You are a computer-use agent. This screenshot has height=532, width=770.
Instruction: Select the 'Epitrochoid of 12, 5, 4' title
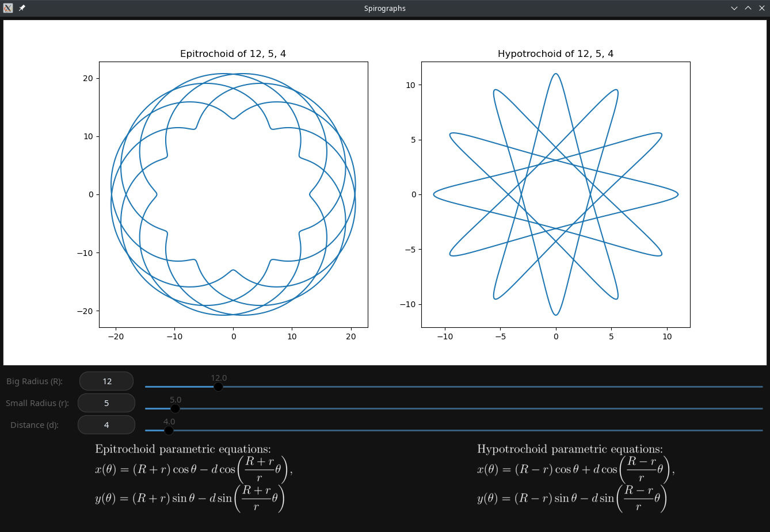coord(233,53)
